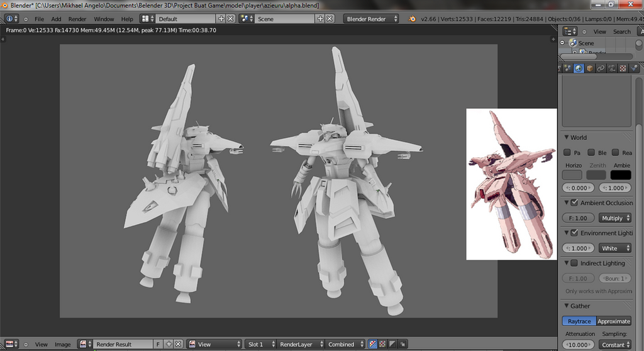The image size is (644, 351).
Task: Open the File menu
Action: pyautogui.click(x=39, y=19)
